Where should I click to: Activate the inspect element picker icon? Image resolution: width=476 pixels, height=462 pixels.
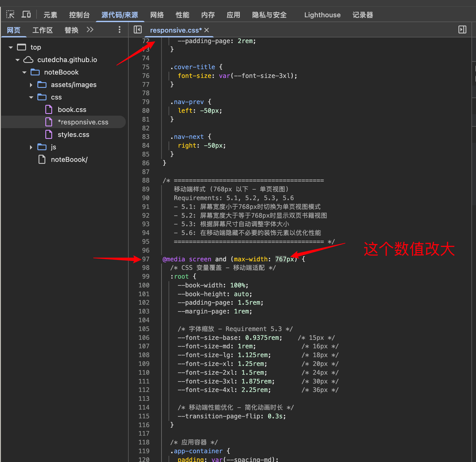(x=10, y=14)
